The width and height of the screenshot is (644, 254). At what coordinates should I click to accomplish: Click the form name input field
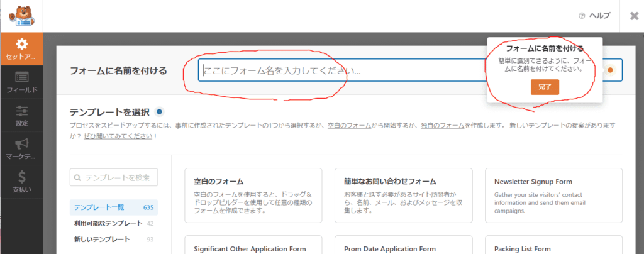[x=410, y=70]
